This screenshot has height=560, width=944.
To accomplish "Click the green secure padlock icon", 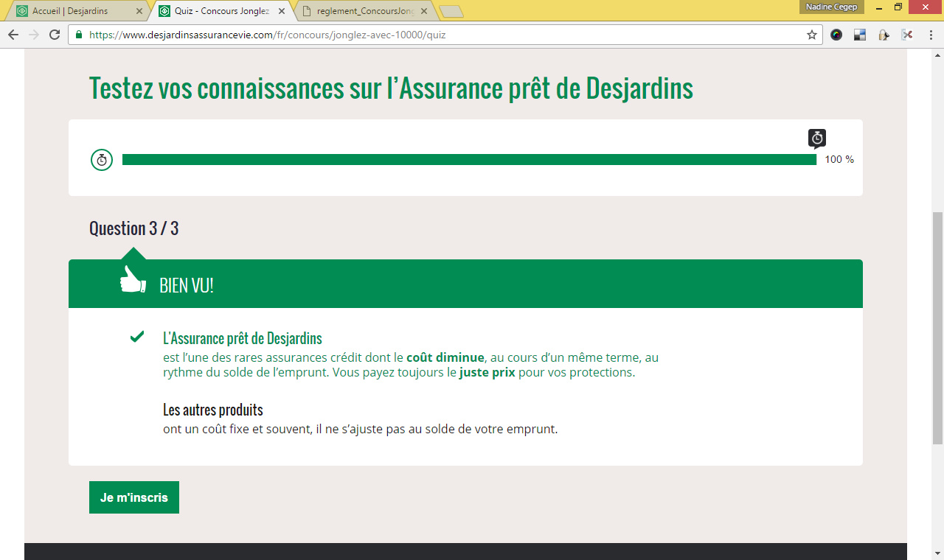I will tap(79, 35).
